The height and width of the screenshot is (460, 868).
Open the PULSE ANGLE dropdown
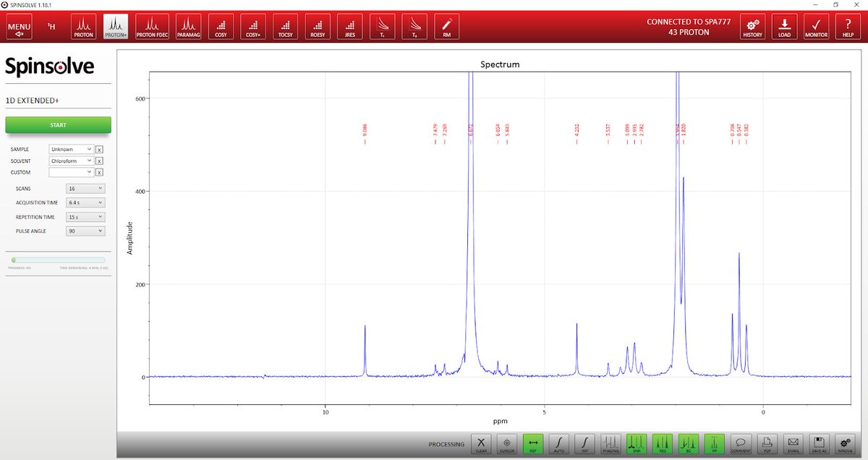tap(85, 231)
